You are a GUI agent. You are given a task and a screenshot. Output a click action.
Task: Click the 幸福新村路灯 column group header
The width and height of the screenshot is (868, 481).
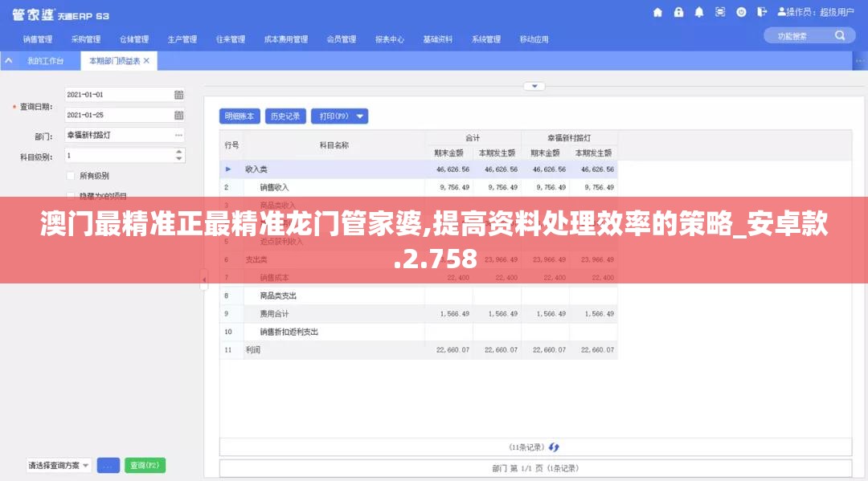[569, 137]
